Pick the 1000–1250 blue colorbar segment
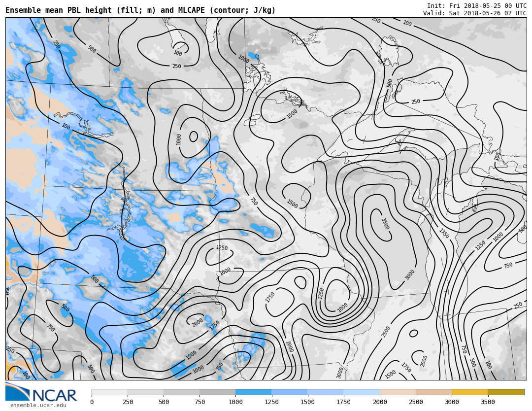Image resolution: width=532 pixels, height=411 pixels. [x=253, y=392]
